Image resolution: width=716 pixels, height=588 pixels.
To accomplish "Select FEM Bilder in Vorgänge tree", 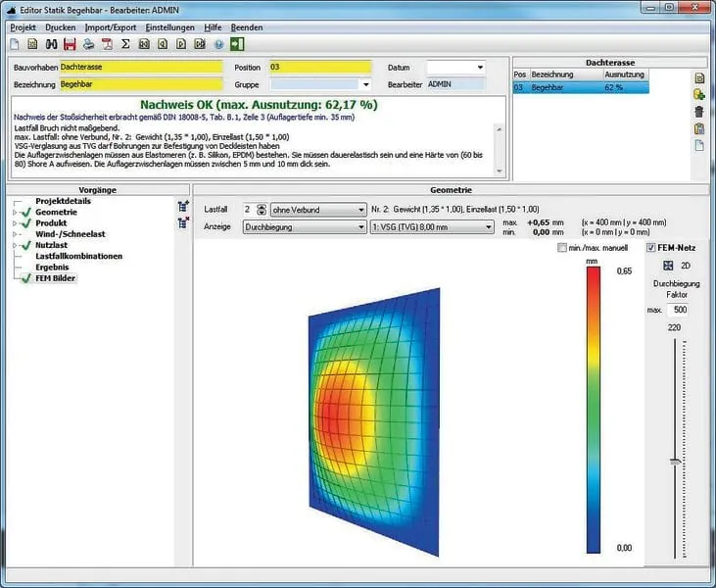I will pyautogui.click(x=55, y=278).
